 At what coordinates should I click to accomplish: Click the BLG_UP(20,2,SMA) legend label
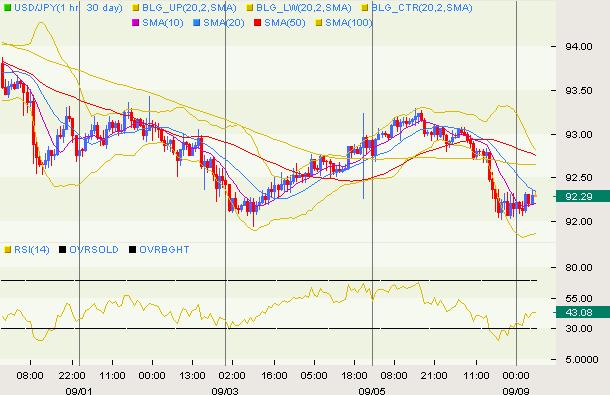[x=189, y=8]
